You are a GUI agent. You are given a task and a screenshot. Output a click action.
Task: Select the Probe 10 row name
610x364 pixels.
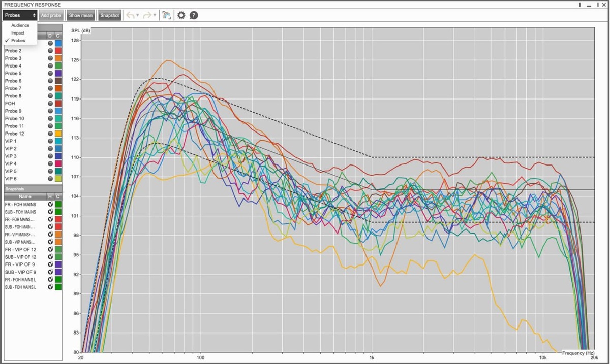tap(14, 118)
